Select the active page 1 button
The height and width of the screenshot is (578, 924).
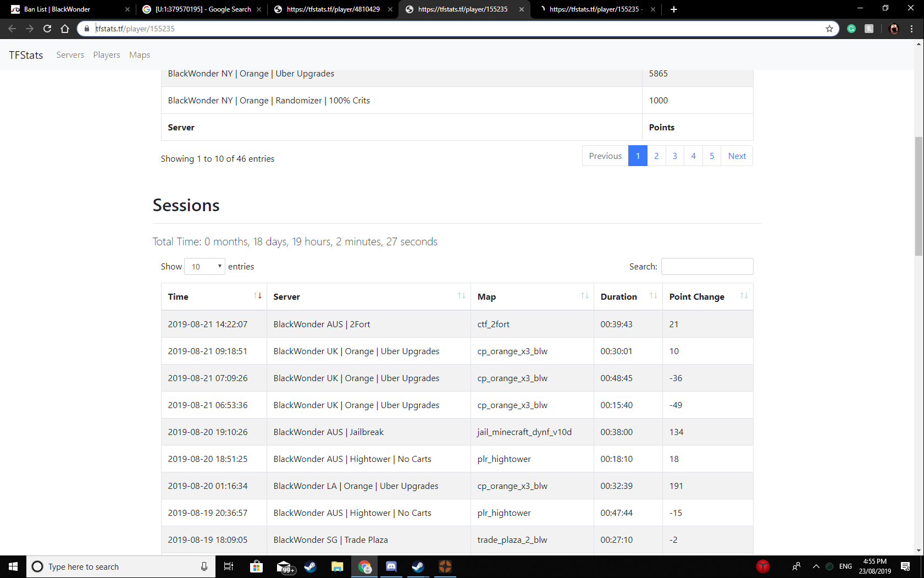pyautogui.click(x=638, y=156)
